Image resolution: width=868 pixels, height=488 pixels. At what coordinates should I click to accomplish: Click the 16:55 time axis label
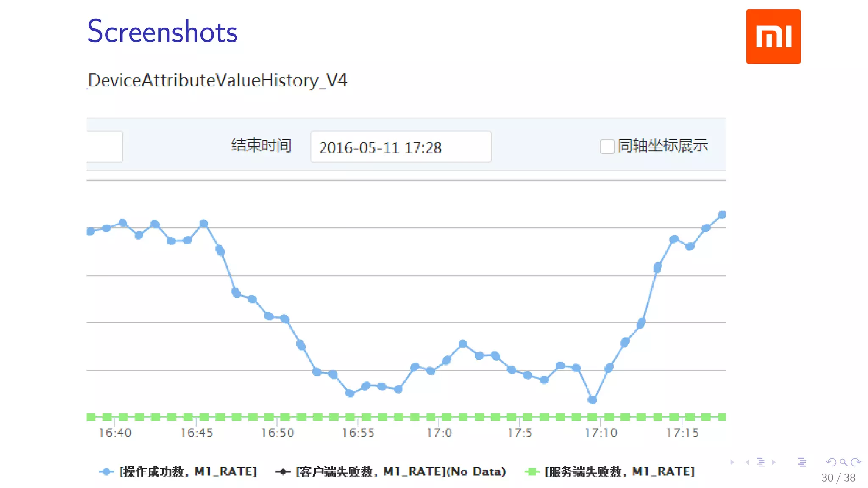point(358,433)
